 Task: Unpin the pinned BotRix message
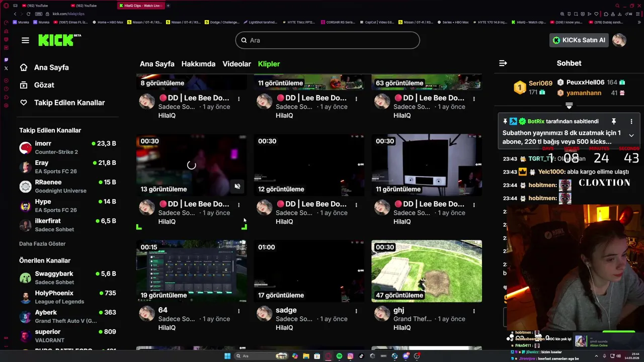pos(613,121)
